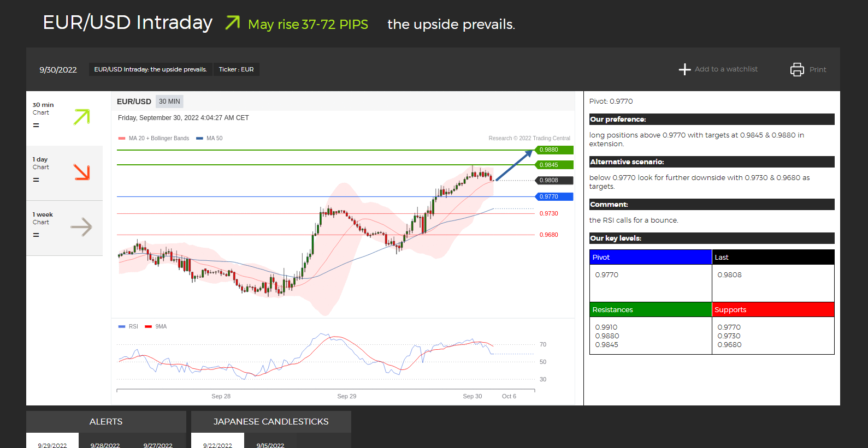Click the plus icon for Add to a watchlist
The width and height of the screenshot is (868, 448).
click(x=684, y=69)
